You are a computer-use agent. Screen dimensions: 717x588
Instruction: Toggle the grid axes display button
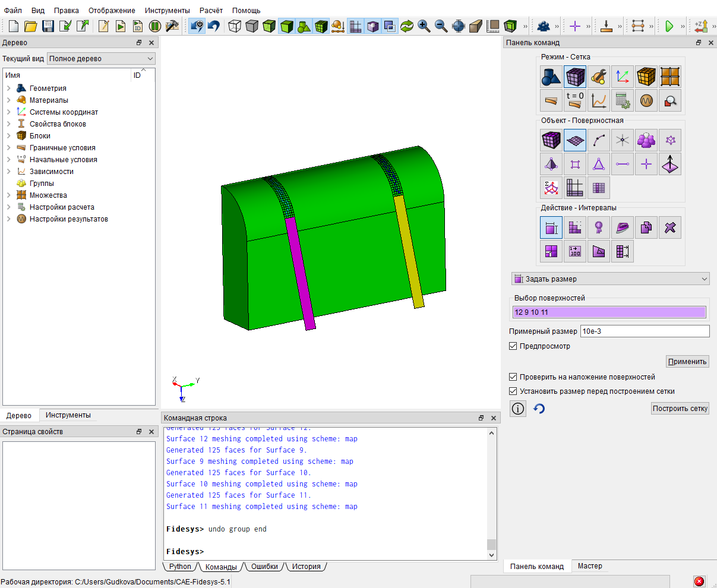click(355, 26)
